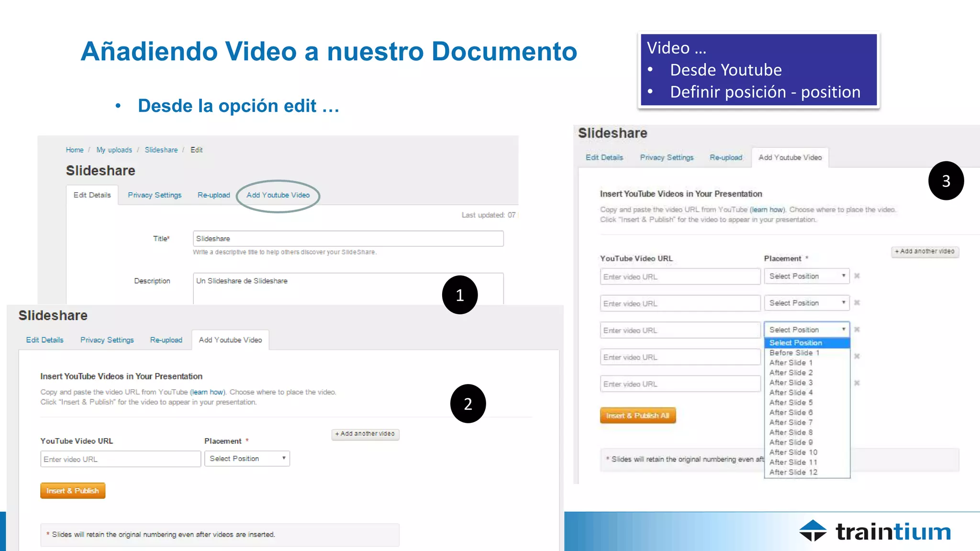Image resolution: width=980 pixels, height=551 pixels.
Task: Click fourth Enter video URL field in screenshot 3
Action: [x=680, y=357]
